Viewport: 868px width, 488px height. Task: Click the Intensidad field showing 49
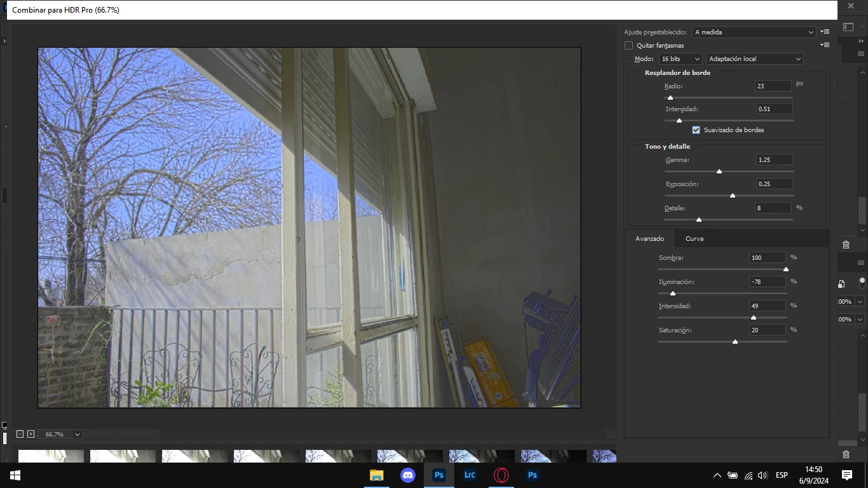tap(768, 306)
